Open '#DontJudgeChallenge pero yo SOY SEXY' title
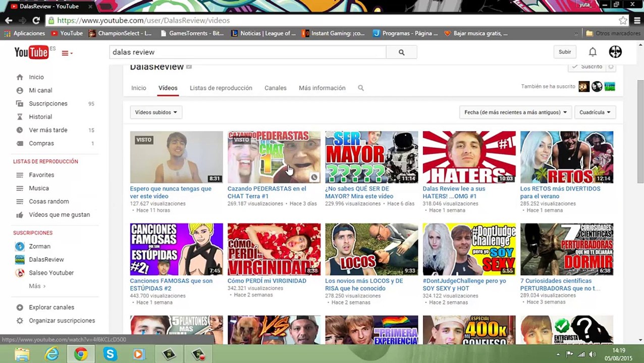 pyautogui.click(x=464, y=285)
